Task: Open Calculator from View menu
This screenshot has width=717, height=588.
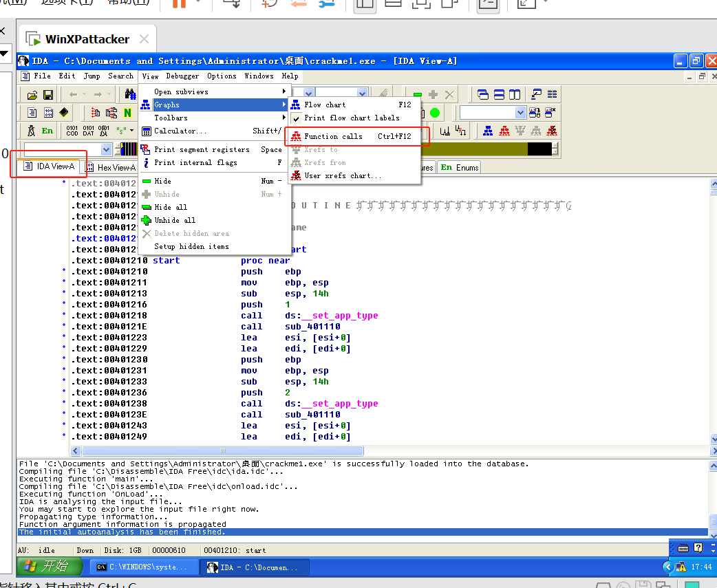Action: (215, 131)
